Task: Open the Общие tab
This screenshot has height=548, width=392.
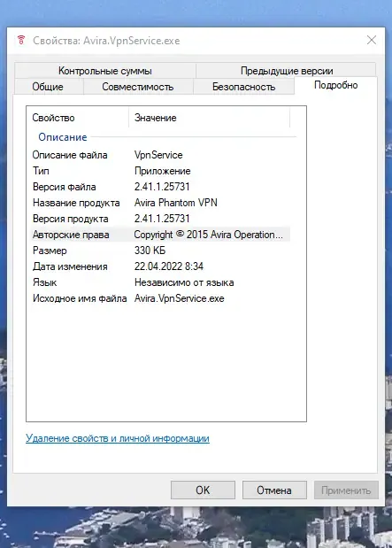Action: click(48, 87)
